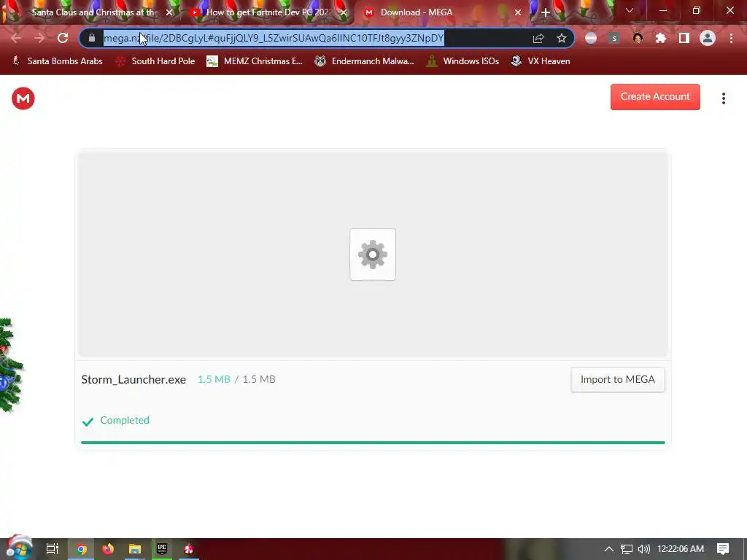Launch Firefox from the taskbar
Image resolution: width=747 pixels, height=560 pixels.
[x=108, y=549]
